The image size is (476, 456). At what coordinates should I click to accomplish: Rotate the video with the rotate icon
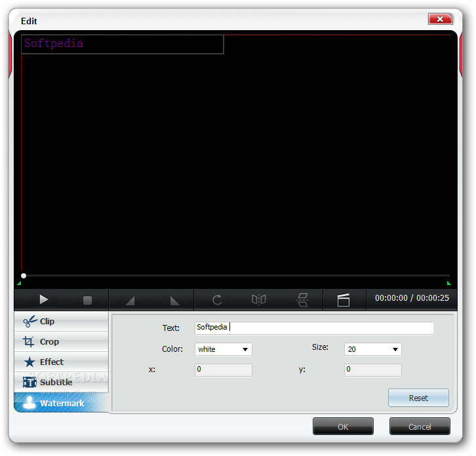tap(217, 300)
